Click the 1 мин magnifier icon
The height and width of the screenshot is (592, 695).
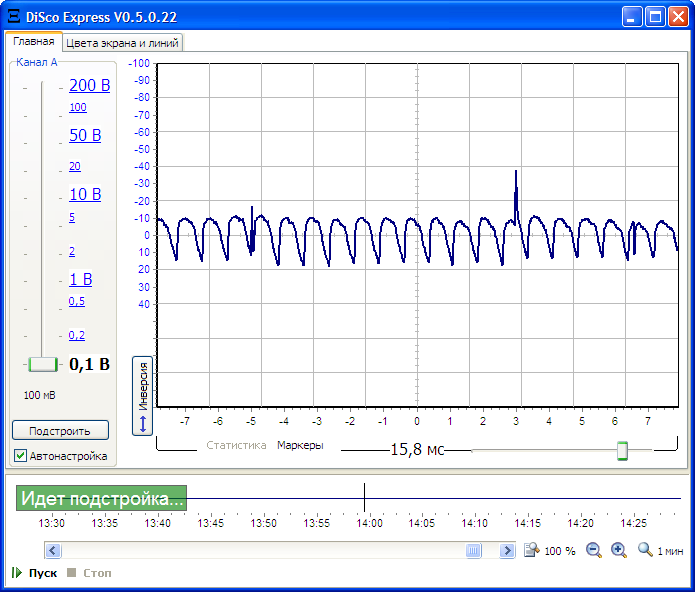645,550
